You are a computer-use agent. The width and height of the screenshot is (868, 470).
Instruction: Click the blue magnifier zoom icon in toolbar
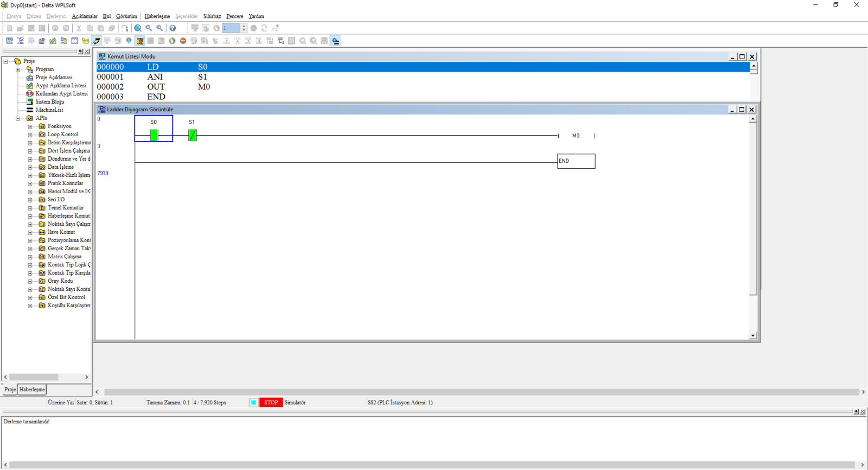click(x=138, y=28)
